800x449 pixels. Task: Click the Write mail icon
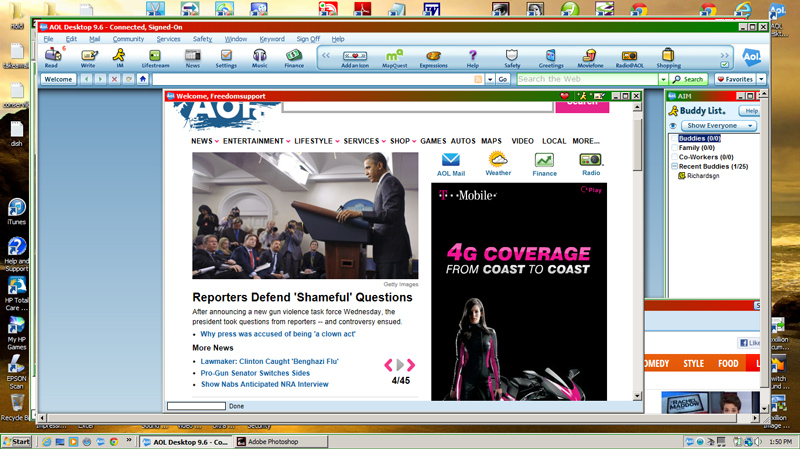pos(88,58)
